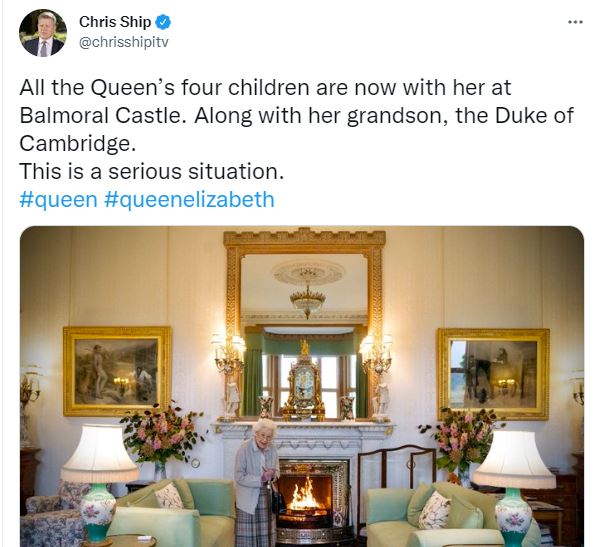
Task: Click the Chris Ship display name
Action: (x=115, y=22)
